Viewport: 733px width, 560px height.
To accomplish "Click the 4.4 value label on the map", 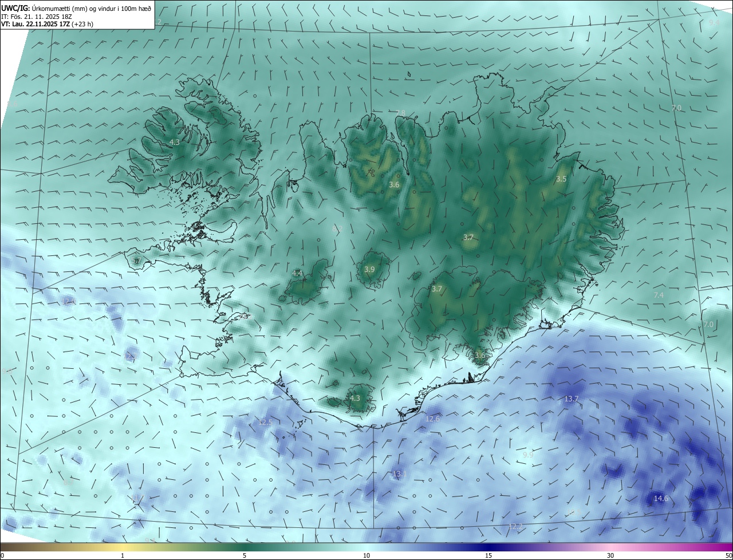I will 297,274.
